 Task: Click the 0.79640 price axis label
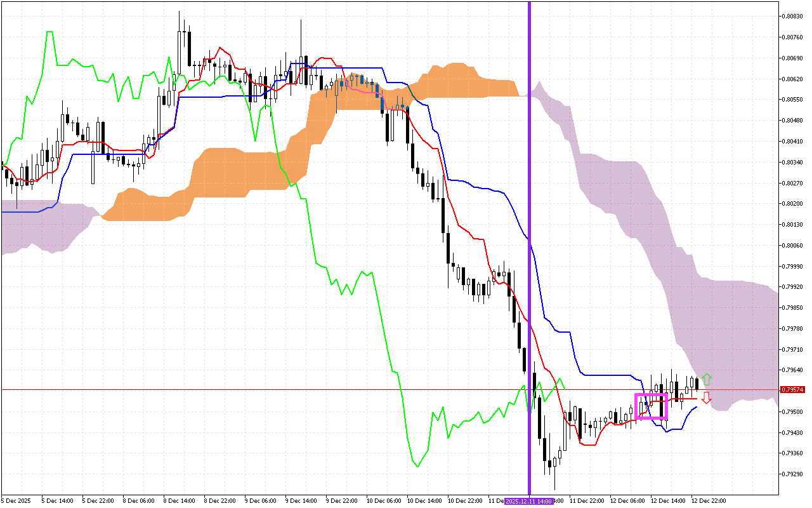793,370
